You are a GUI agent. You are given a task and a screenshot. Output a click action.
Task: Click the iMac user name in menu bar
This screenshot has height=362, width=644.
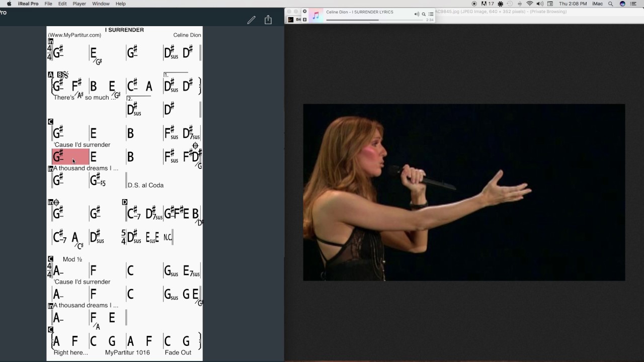point(597,4)
